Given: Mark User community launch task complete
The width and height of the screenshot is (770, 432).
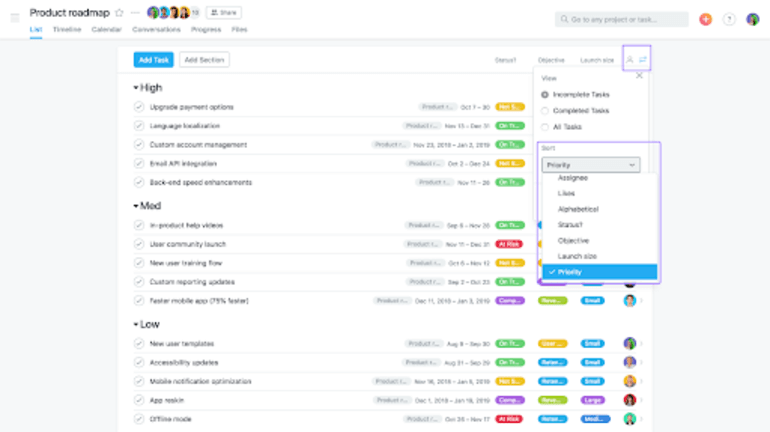Looking at the screenshot, I should (139, 244).
